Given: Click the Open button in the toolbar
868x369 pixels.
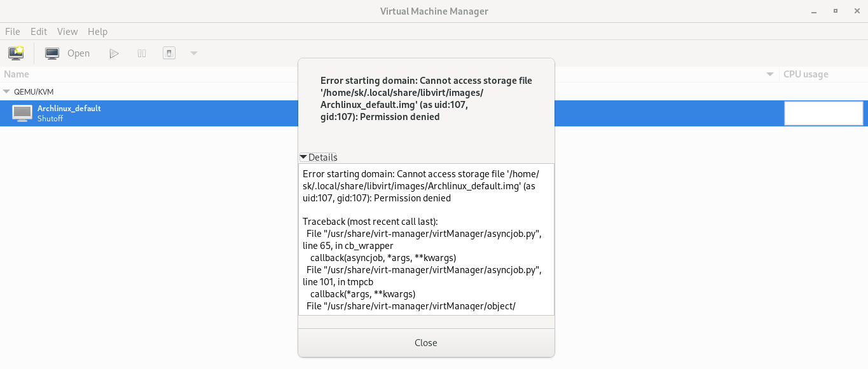Looking at the screenshot, I should point(78,53).
